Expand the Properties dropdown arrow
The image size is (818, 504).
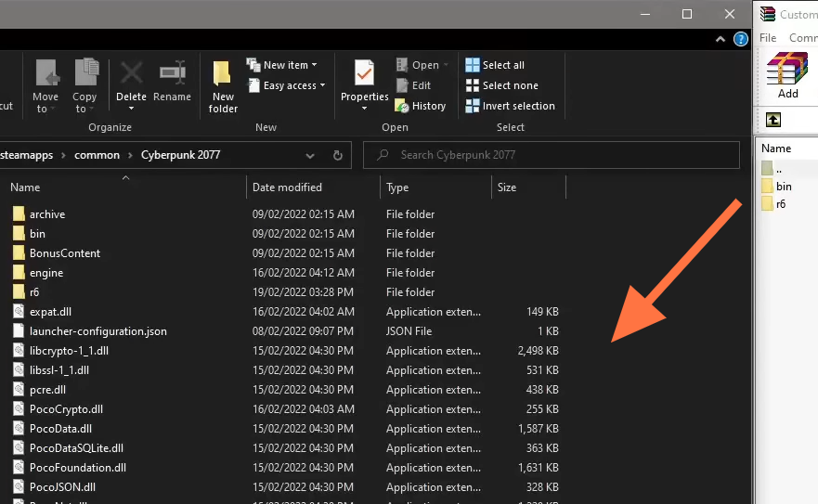(x=364, y=109)
